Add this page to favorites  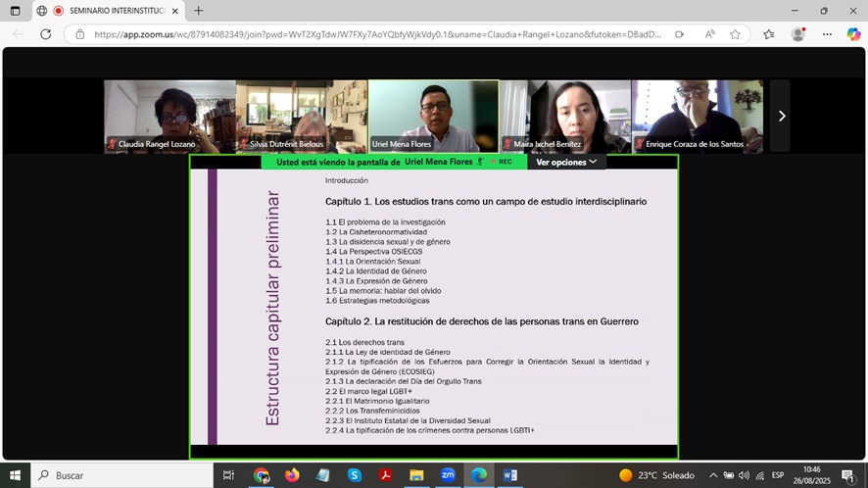[x=735, y=34]
